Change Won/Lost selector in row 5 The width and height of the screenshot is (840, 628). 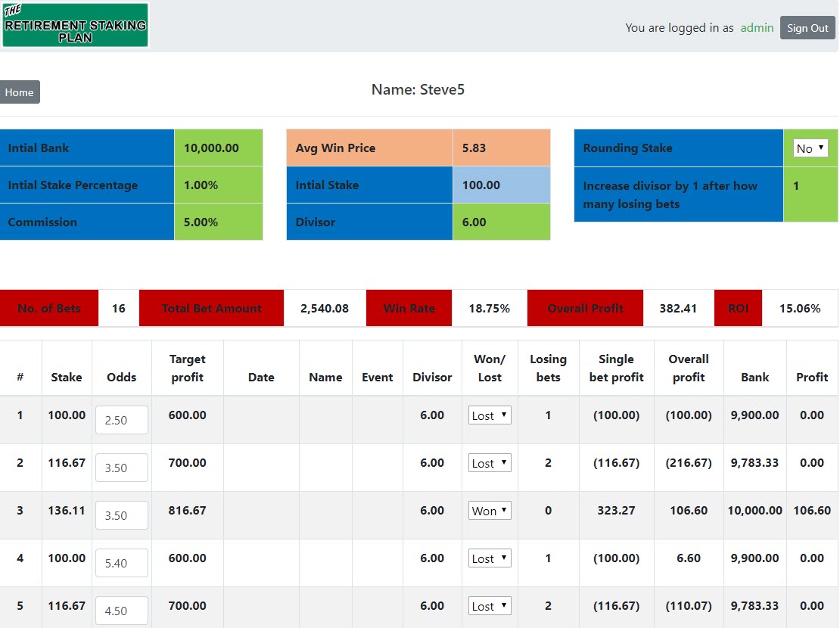point(490,606)
